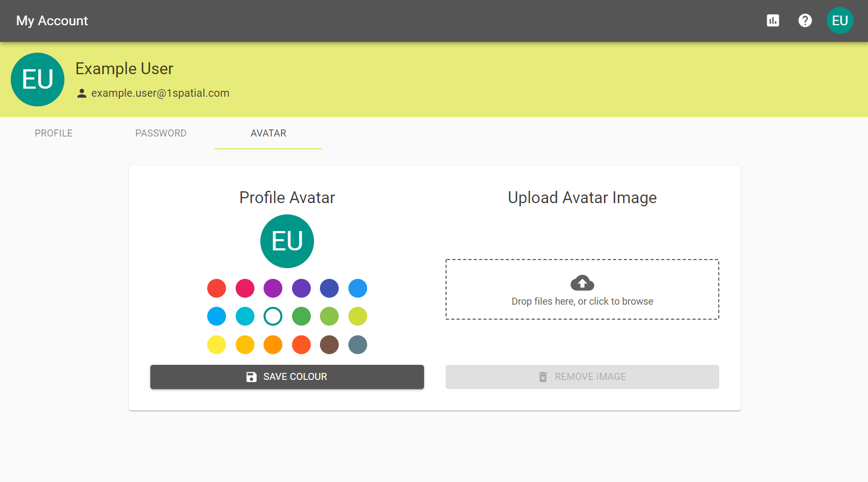868x482 pixels.
Task: Select the Avatar tab
Action: tap(268, 133)
